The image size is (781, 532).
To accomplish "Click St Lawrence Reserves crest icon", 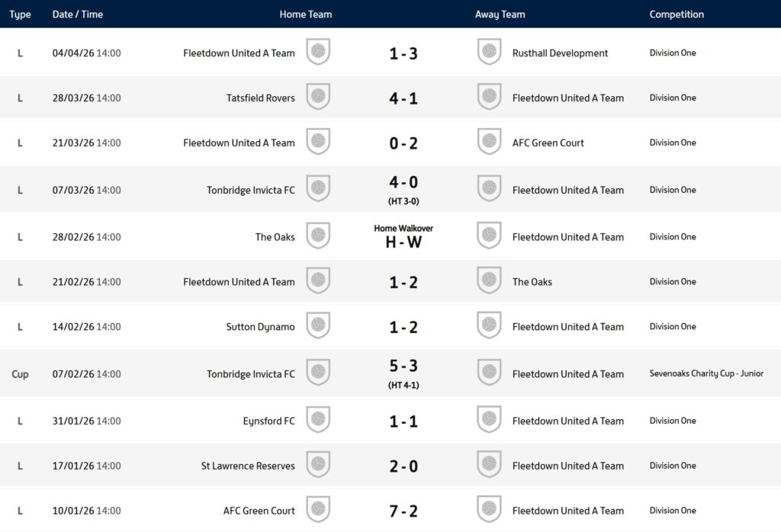I will coord(318,465).
